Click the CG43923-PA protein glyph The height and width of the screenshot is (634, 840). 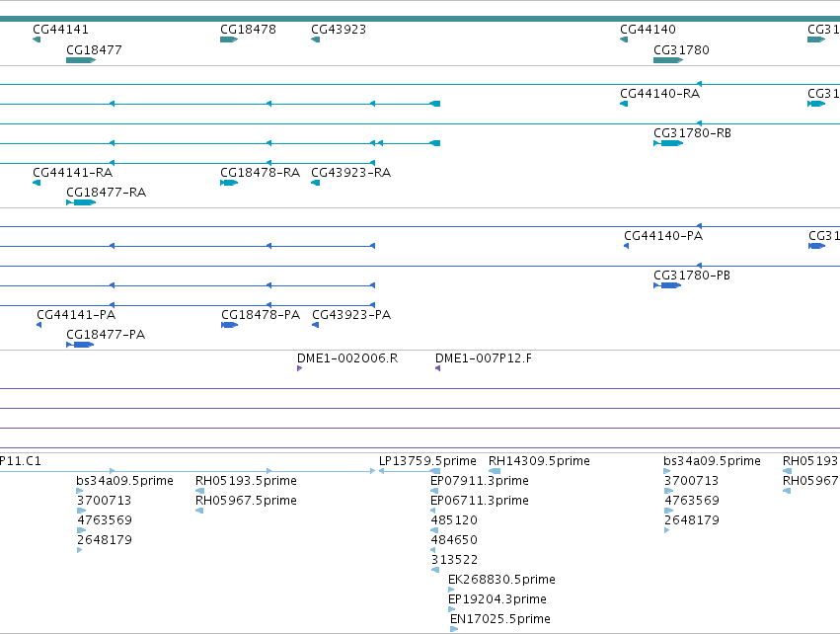[316, 325]
